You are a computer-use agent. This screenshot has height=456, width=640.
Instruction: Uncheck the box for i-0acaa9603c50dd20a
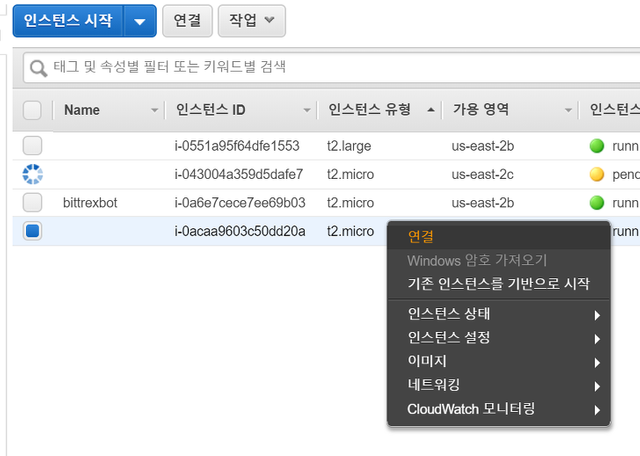[32, 231]
